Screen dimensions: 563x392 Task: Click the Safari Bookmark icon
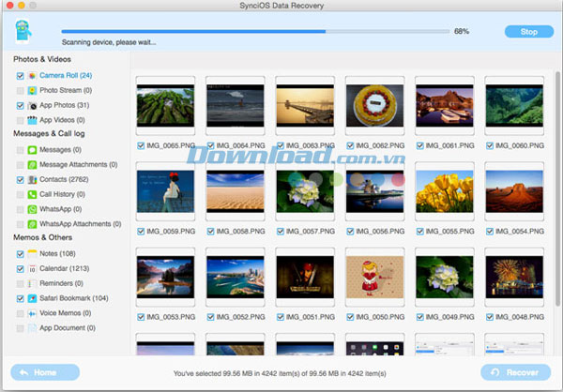(32, 298)
